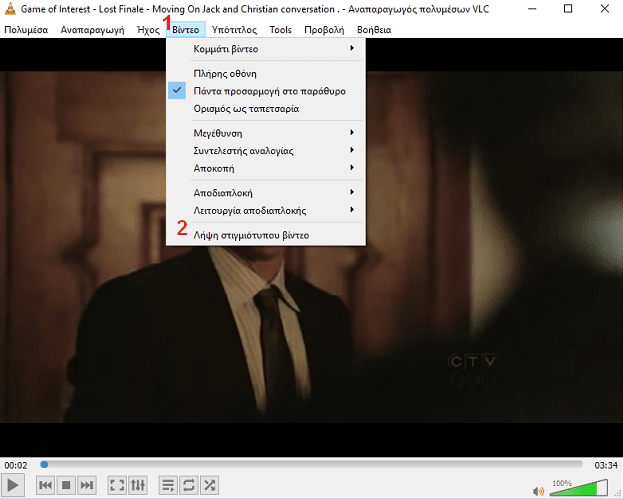Adjust the green volume slider
This screenshot has height=499, width=623.
pyautogui.click(x=578, y=488)
